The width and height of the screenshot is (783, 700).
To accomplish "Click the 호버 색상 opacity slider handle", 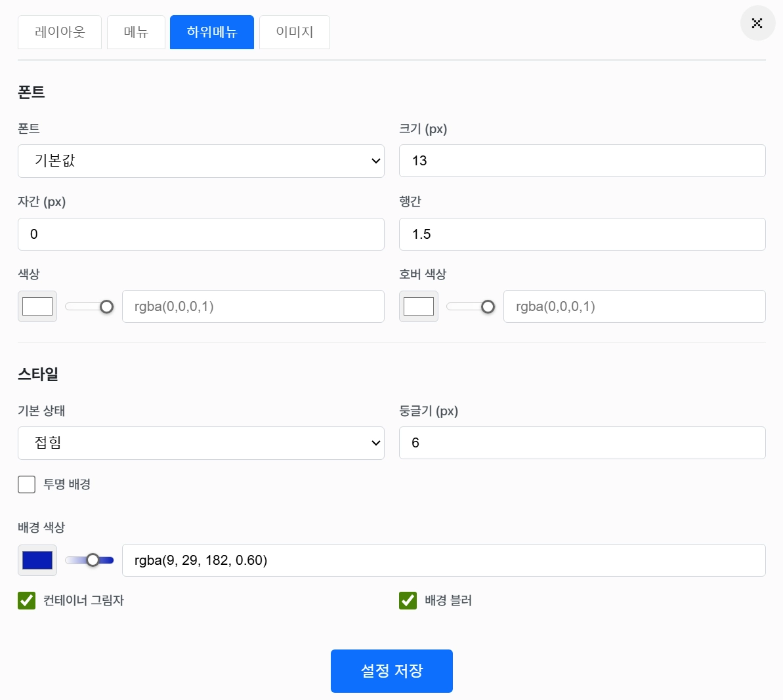I will (x=488, y=306).
